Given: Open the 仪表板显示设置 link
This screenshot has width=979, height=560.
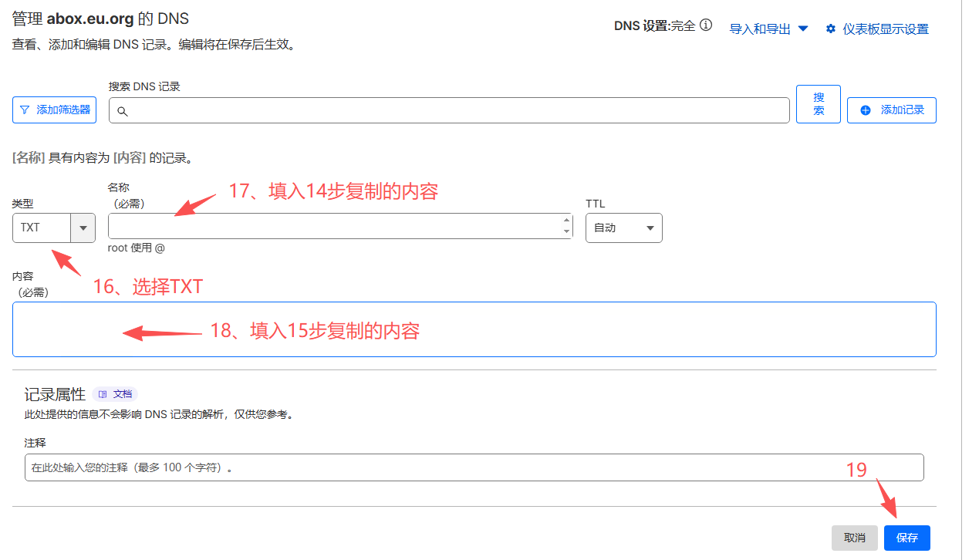Looking at the screenshot, I should [885, 29].
